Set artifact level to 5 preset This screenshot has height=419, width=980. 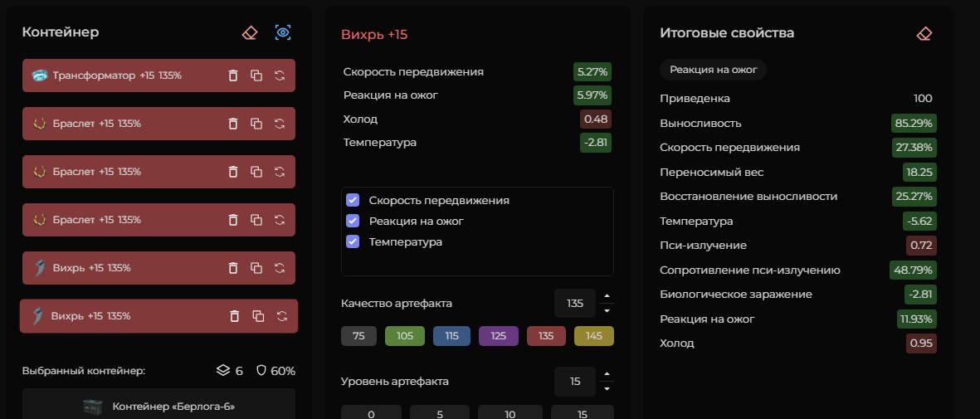[439, 412]
